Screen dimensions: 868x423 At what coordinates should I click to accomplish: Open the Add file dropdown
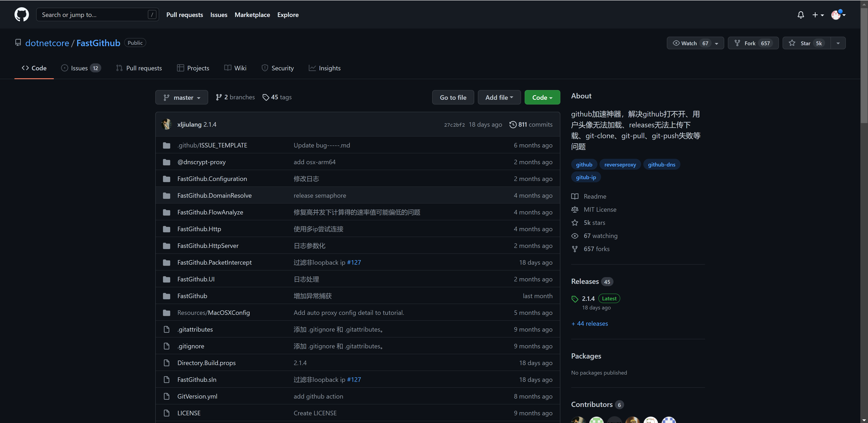pos(499,97)
